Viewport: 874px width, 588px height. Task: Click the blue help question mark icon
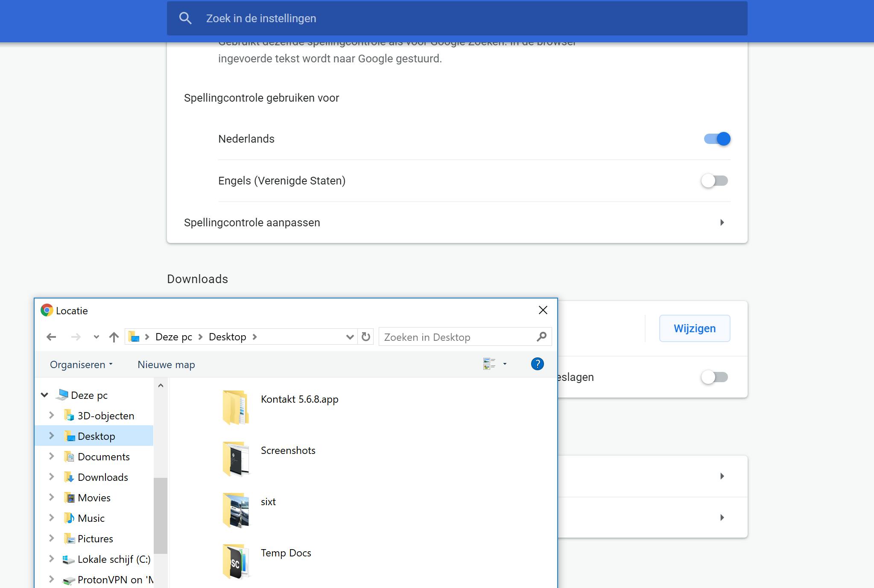click(x=537, y=364)
